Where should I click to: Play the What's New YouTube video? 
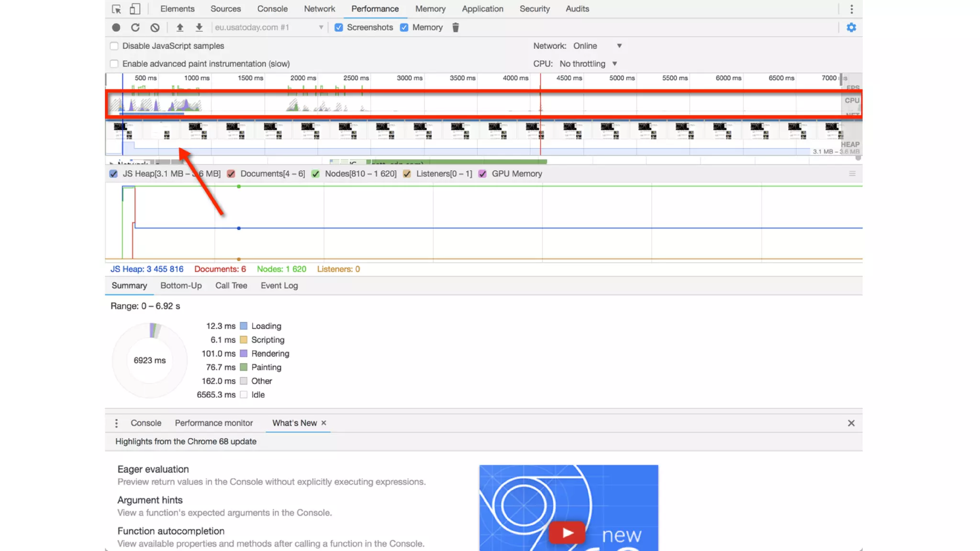(567, 532)
